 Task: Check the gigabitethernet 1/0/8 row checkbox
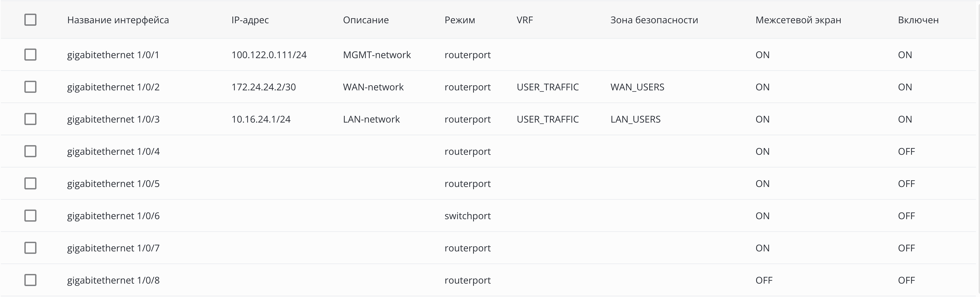point(30,280)
